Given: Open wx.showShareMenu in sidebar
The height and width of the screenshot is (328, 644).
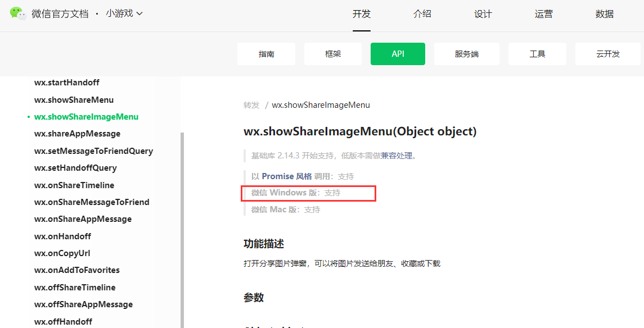Looking at the screenshot, I should 74,100.
